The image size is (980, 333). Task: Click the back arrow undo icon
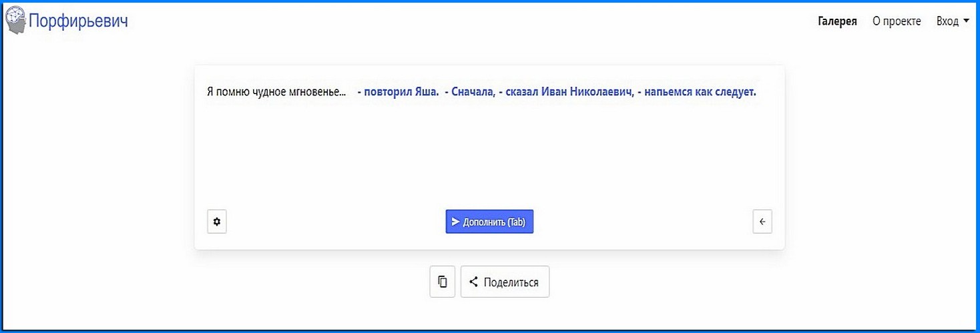[x=762, y=222]
